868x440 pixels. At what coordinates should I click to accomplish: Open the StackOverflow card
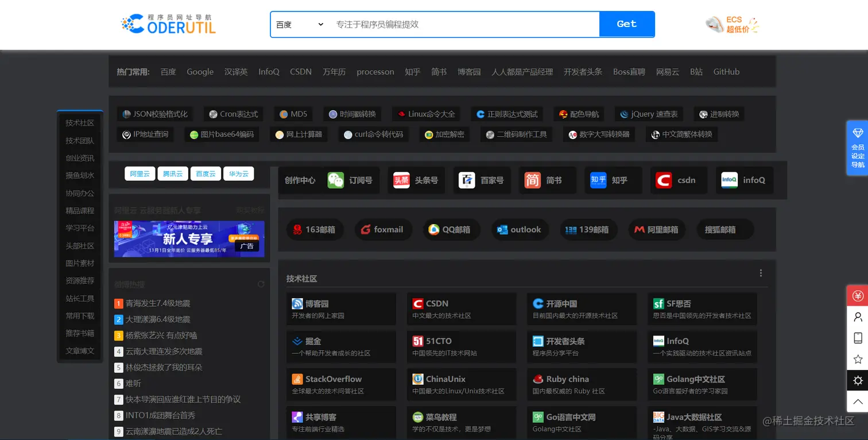(341, 385)
